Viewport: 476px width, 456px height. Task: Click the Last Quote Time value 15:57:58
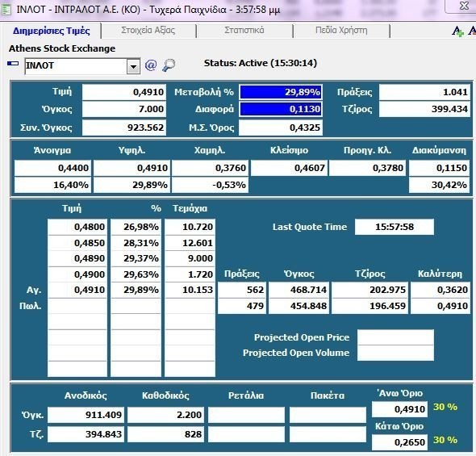[x=395, y=227]
